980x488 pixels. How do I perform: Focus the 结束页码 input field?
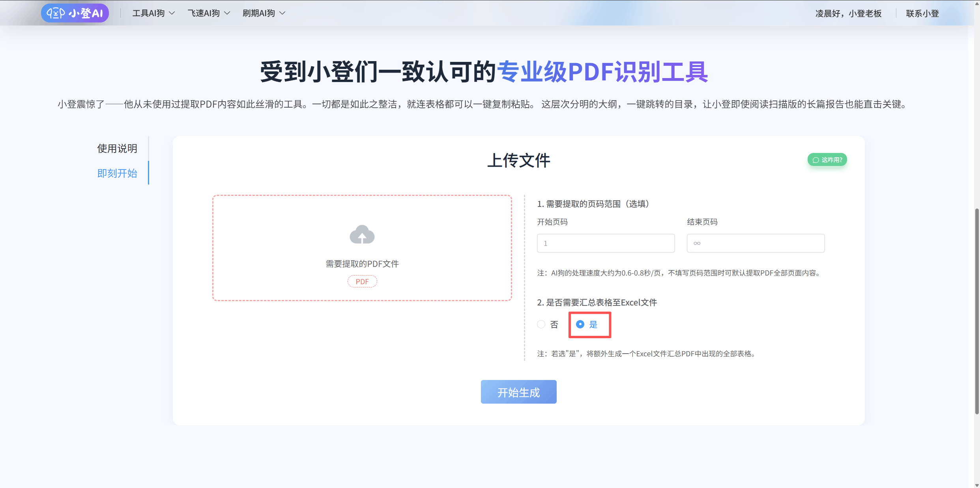755,243
